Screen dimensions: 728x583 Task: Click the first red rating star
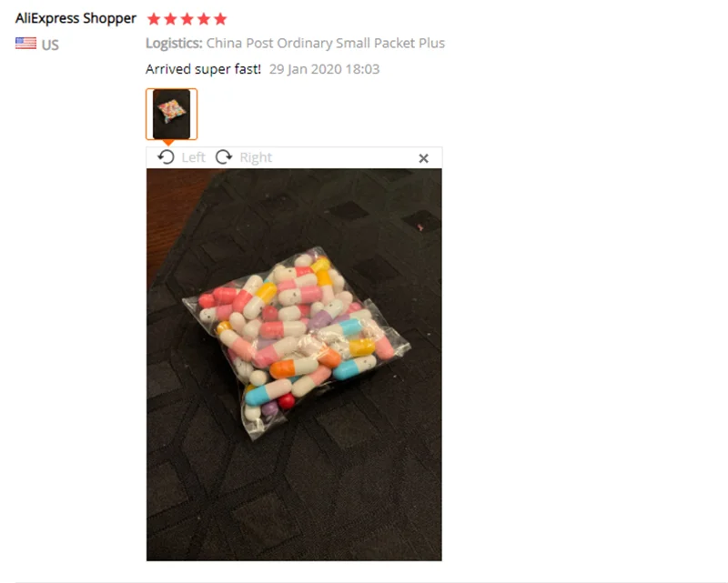click(x=154, y=19)
